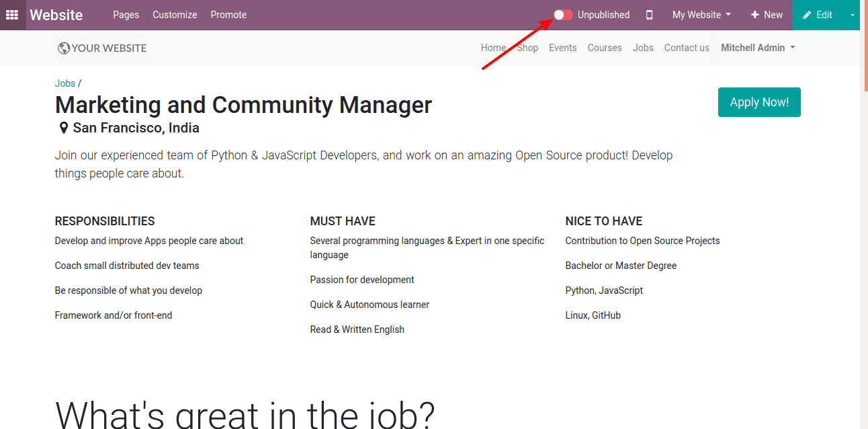
Task: Click 'Quick & Autonomous learner' text
Action: 370,305
